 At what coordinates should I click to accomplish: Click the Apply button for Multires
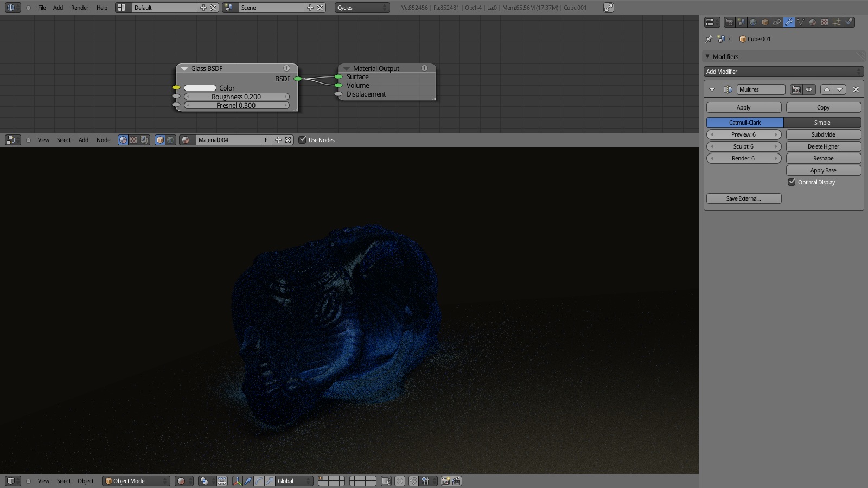click(743, 107)
